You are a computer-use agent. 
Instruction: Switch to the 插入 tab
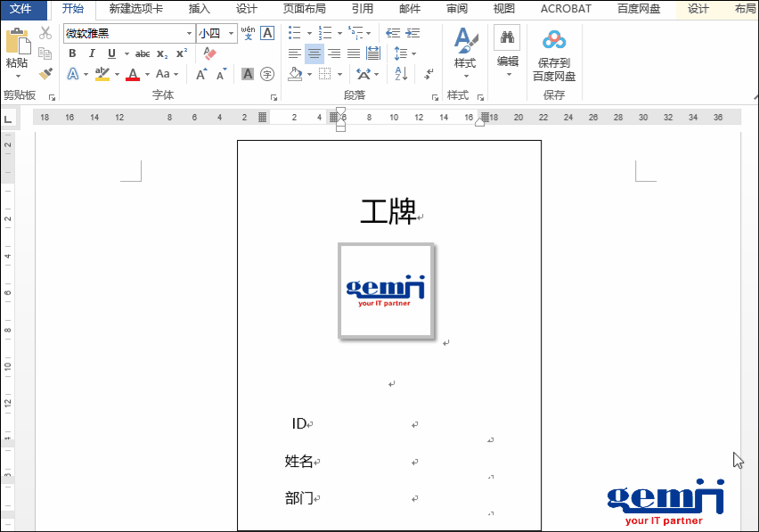(x=200, y=9)
